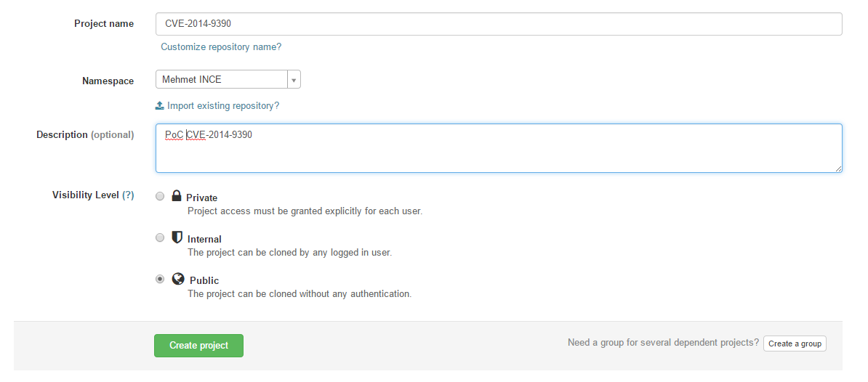The height and width of the screenshot is (382, 868).
Task: Focus the Project name input field
Action: point(499,24)
